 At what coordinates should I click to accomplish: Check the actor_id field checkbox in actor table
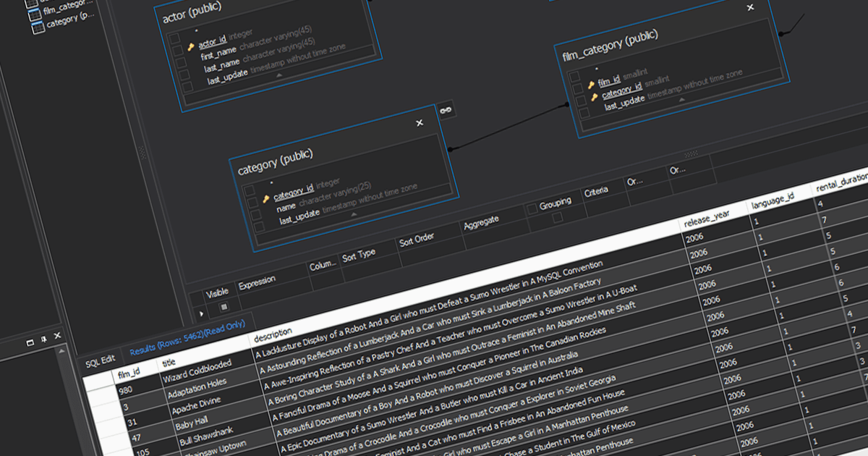click(x=176, y=50)
